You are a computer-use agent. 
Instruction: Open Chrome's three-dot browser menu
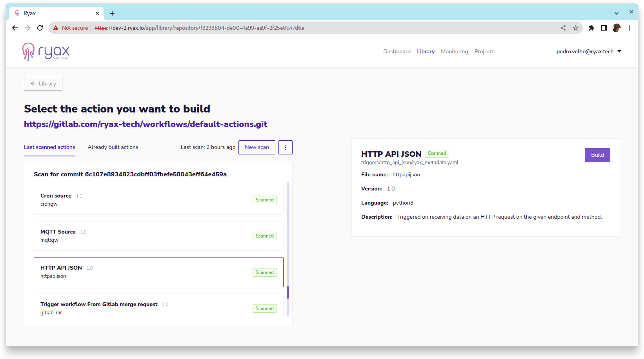tap(629, 28)
